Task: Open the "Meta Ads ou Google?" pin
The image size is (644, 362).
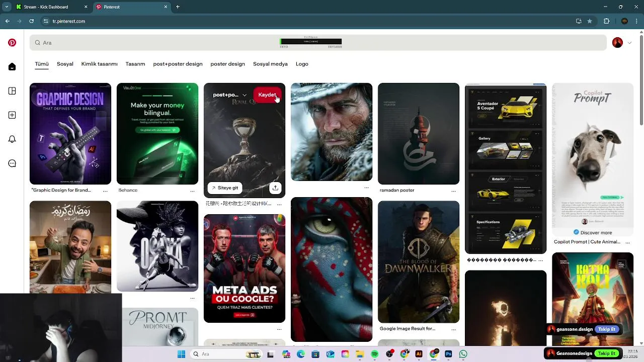Action: click(245, 268)
